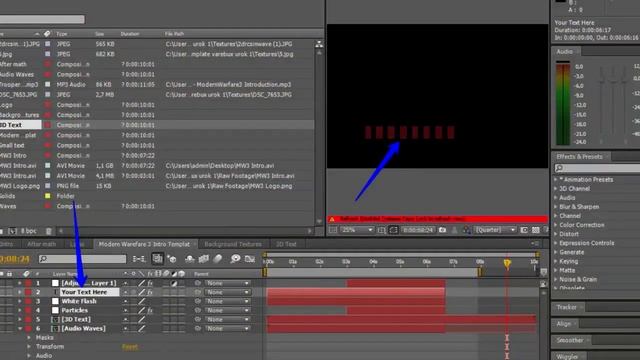Expand the Blur & Sharpen effects category

click(556, 207)
